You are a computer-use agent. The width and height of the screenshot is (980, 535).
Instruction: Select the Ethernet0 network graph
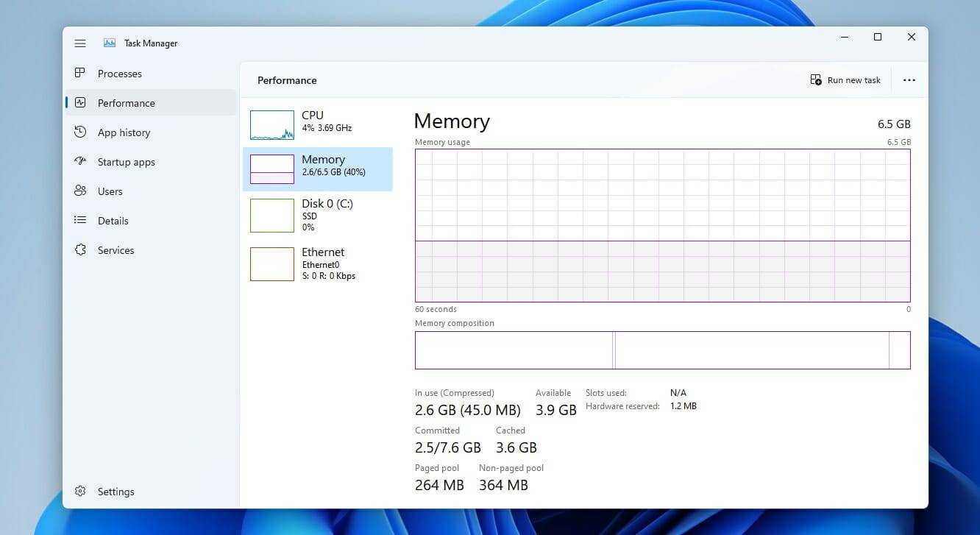pyautogui.click(x=272, y=263)
